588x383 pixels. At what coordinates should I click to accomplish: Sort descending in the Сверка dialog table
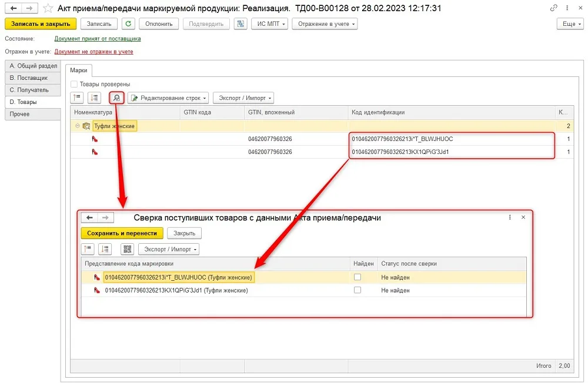click(105, 249)
